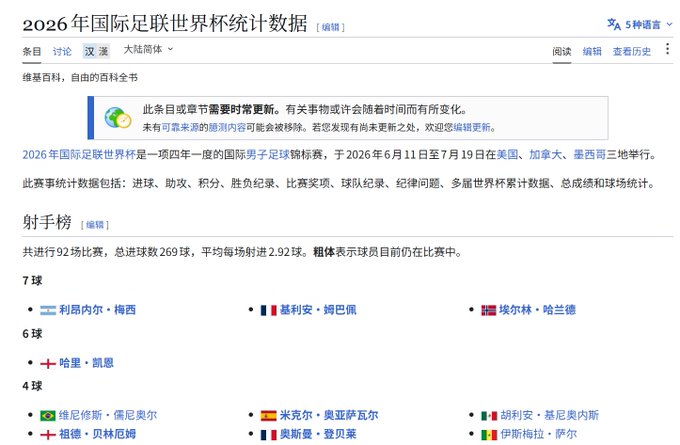Open 基利安·姆巴佩 player link
This screenshot has height=445, width=680.
(x=318, y=310)
